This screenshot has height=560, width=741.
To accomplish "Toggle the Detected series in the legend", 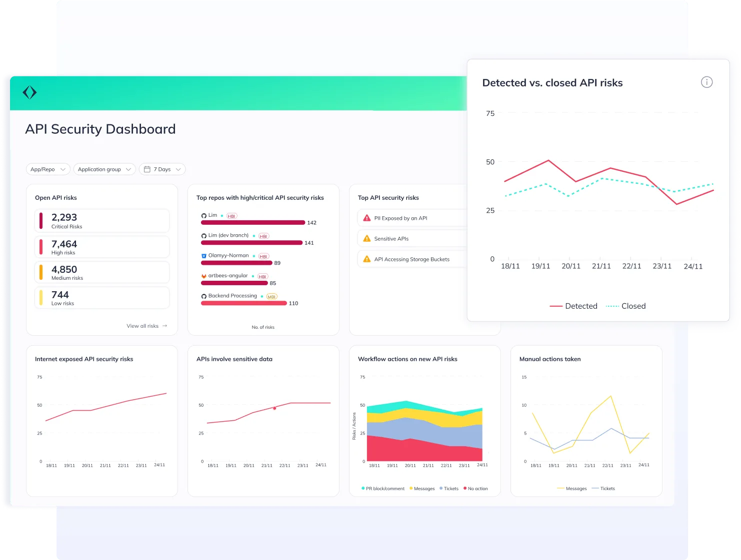I will pos(573,306).
